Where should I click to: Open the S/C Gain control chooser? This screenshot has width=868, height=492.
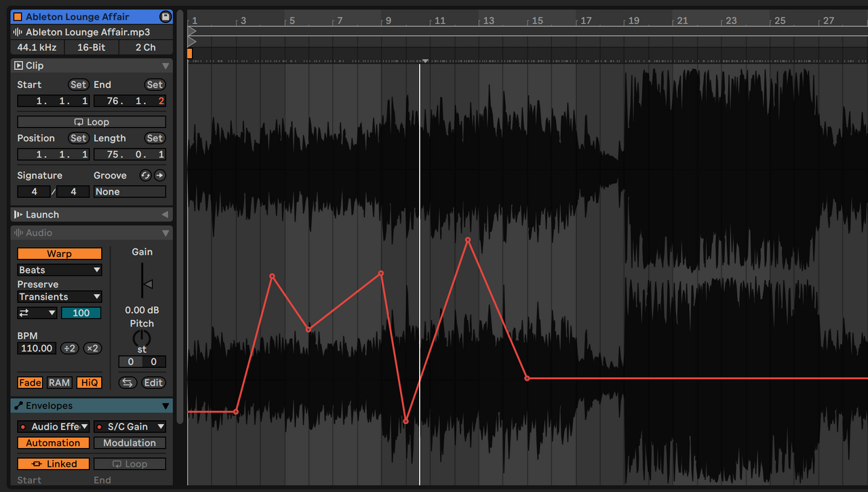click(x=130, y=427)
